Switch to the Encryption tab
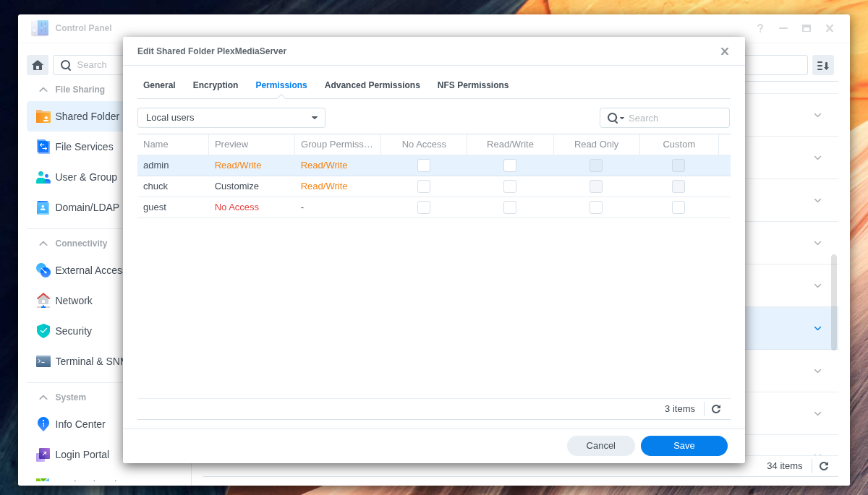This screenshot has width=868, height=495. 216,85
